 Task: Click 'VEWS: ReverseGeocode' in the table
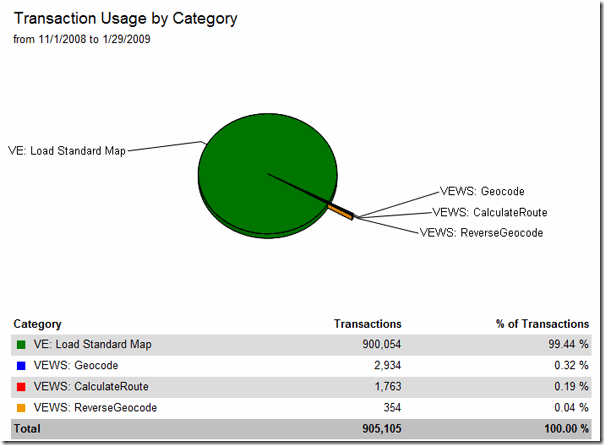(x=95, y=408)
